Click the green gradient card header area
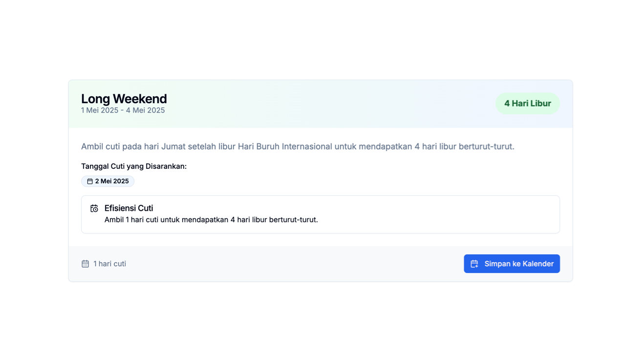 (x=321, y=104)
